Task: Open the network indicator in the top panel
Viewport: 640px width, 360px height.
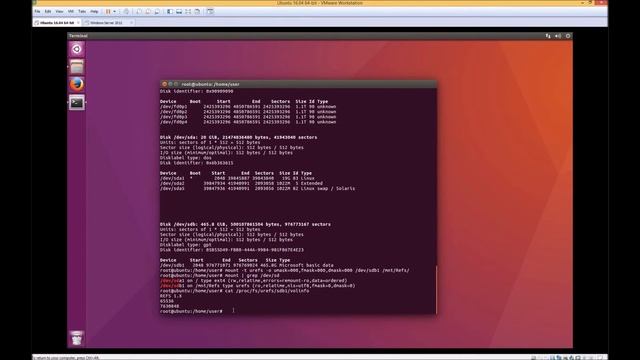Action: tap(548, 36)
